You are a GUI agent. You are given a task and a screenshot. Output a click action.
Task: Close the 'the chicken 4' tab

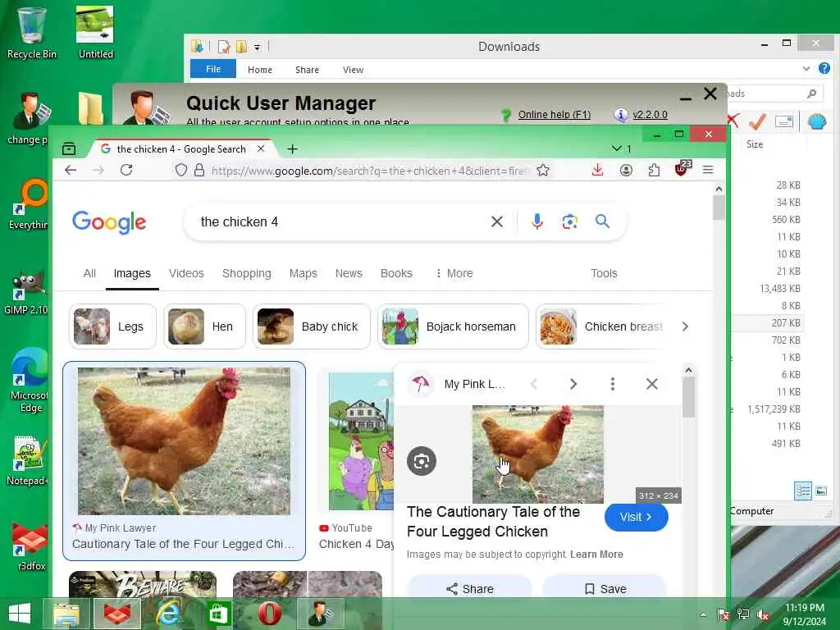pos(261,149)
